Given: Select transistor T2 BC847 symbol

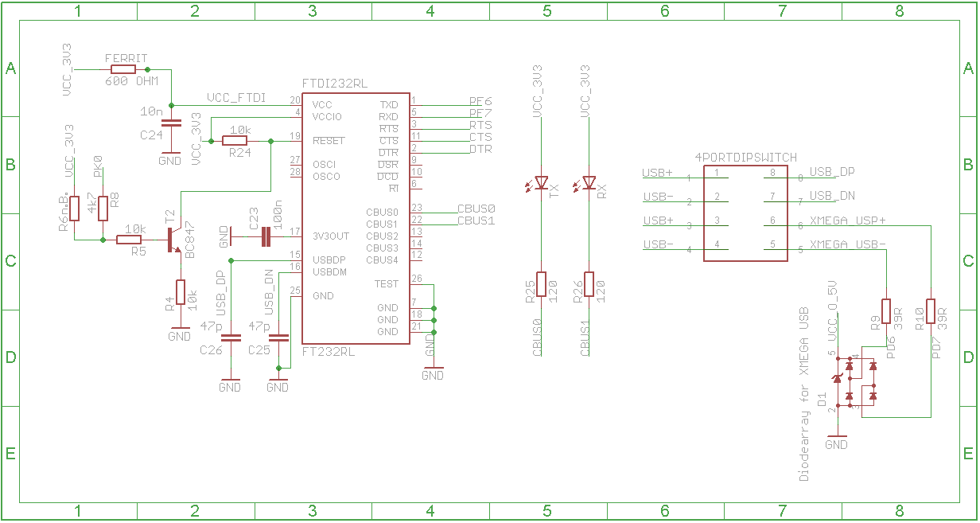Looking at the screenshot, I should click(173, 240).
